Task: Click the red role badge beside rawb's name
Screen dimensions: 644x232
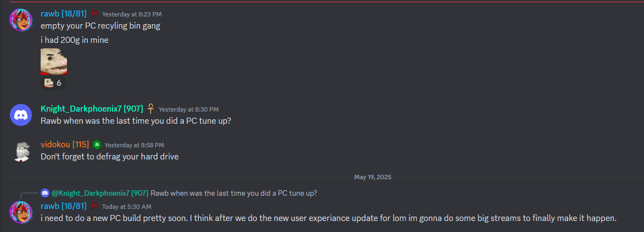Action: 94,14
